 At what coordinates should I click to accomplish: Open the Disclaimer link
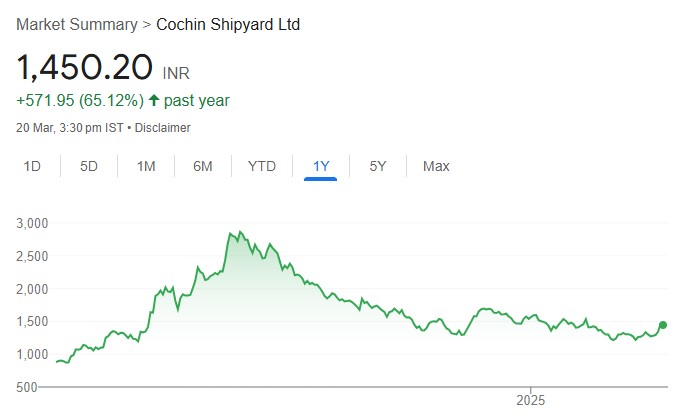[163, 128]
